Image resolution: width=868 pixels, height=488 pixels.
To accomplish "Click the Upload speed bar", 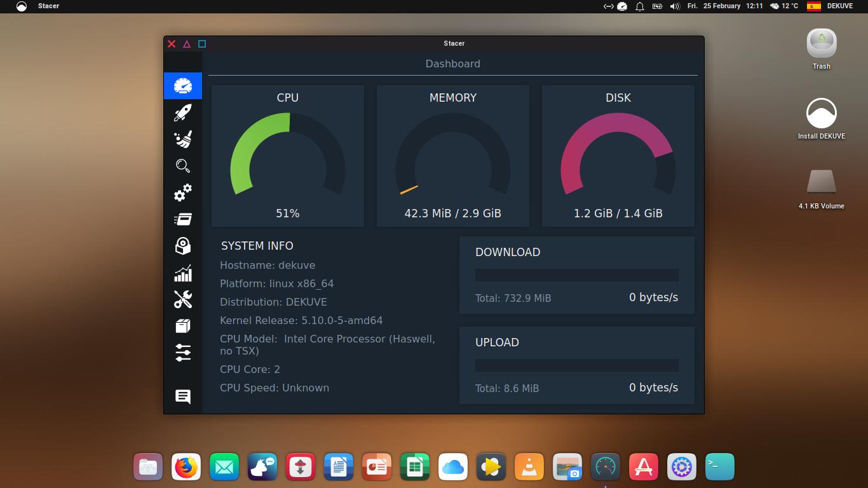I will click(x=577, y=365).
